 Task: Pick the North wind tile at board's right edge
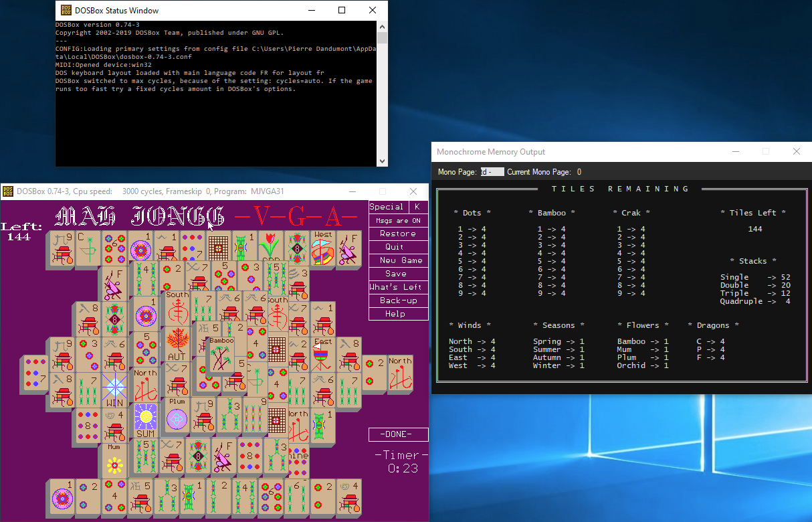pos(400,373)
